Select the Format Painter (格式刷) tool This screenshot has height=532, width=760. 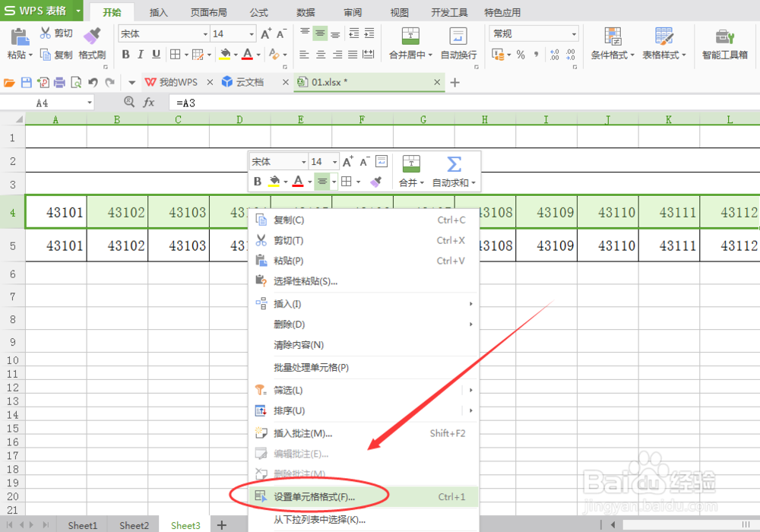pos(91,38)
